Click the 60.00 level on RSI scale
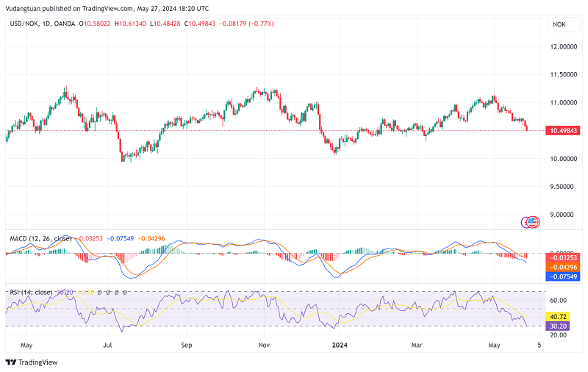This screenshot has height=372, width=588. click(559, 300)
